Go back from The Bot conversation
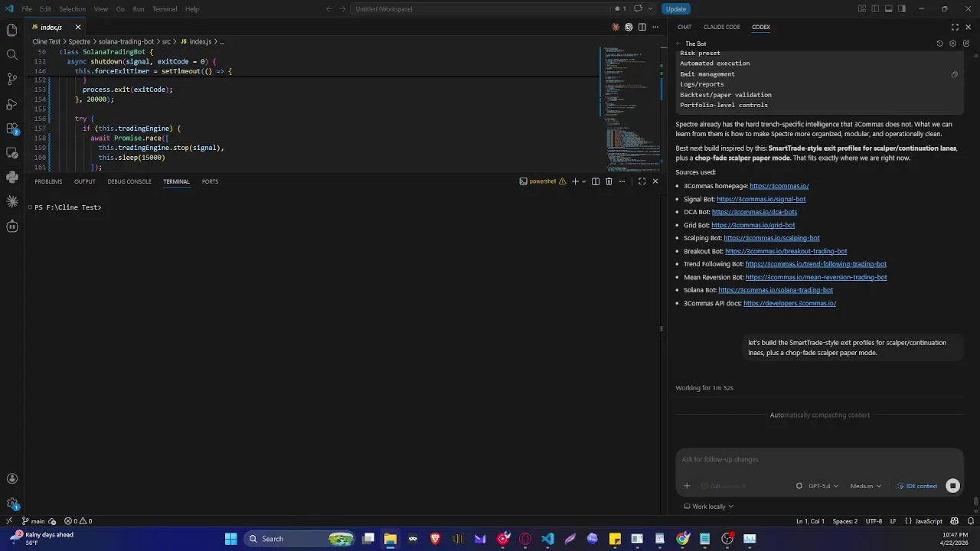980x551 pixels. [x=678, y=44]
